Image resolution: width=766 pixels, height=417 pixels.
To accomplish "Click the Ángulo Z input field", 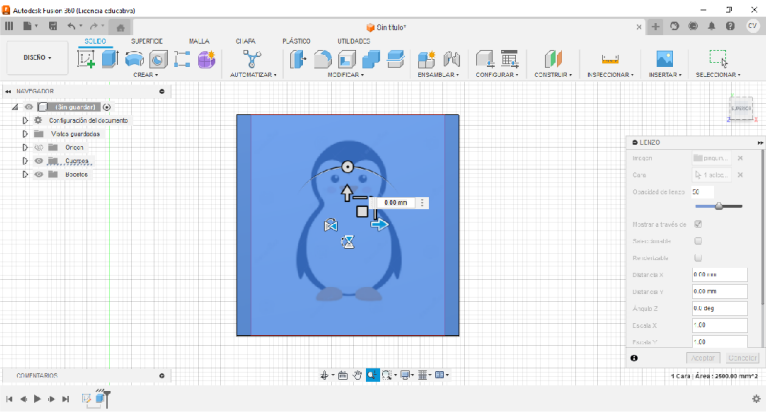I will [720, 308].
